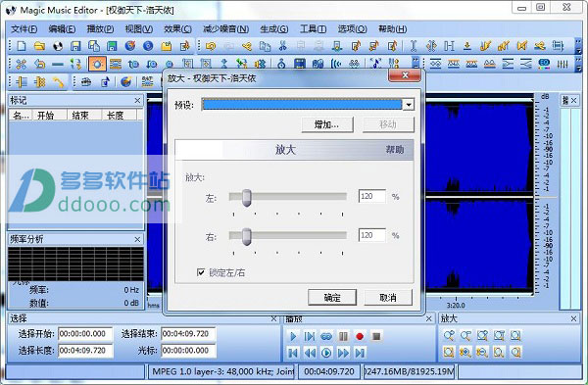The image size is (588, 385).
Task: Click the yellow phone handset toolbar icon
Action: [x=58, y=82]
